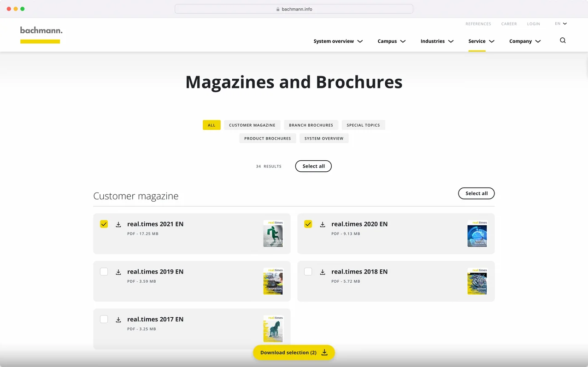This screenshot has width=588, height=367.
Task: Click the address bar lock icon
Action: [278, 9]
